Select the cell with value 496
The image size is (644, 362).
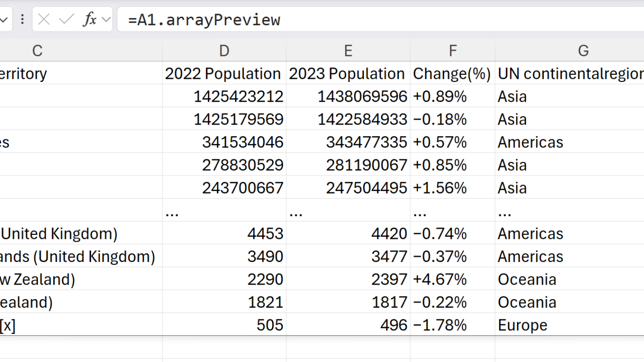click(393, 325)
